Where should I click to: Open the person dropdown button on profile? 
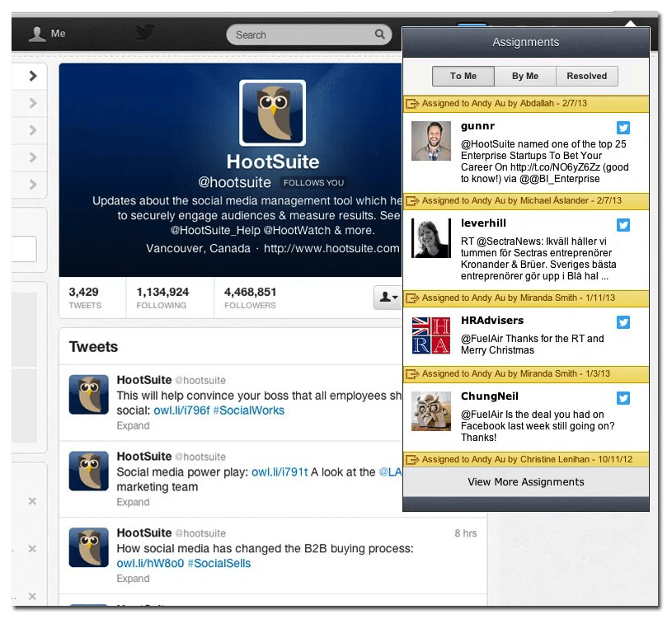click(x=388, y=298)
